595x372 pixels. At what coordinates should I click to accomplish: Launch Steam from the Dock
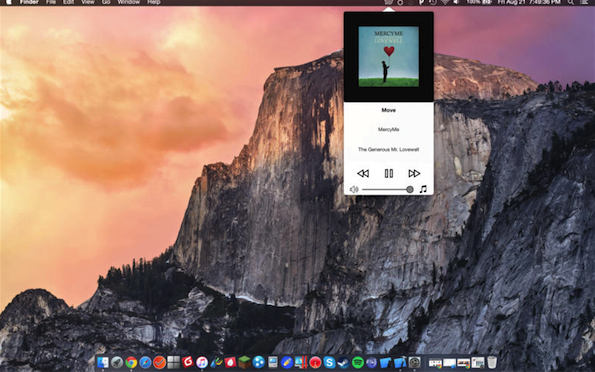[343, 363]
